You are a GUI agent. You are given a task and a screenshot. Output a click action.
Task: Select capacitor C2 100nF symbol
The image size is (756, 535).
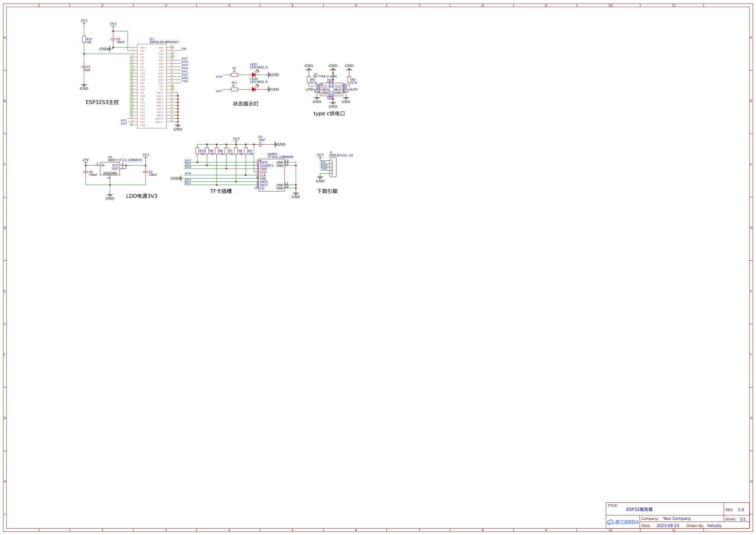click(145, 172)
